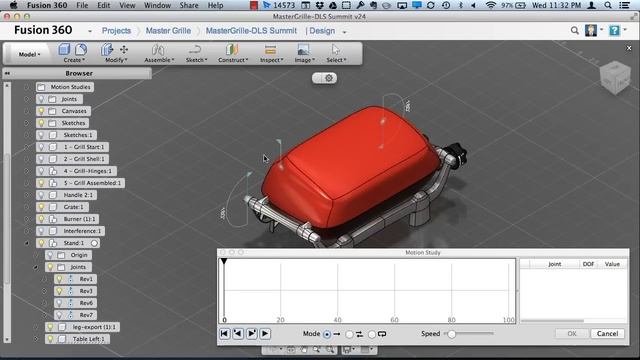Open the Modify tool icon
Screen dimensions: 640x360
[107, 50]
